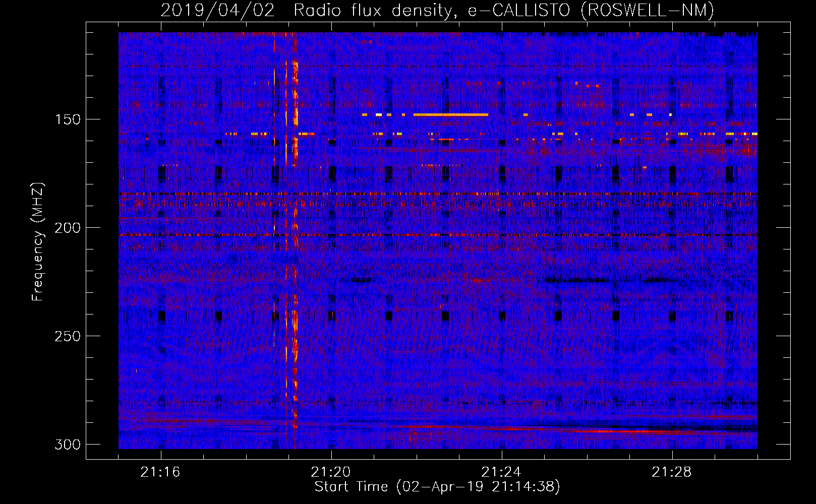816x504 pixels.
Task: Click the 21:24 time tick label
Action: (x=501, y=472)
